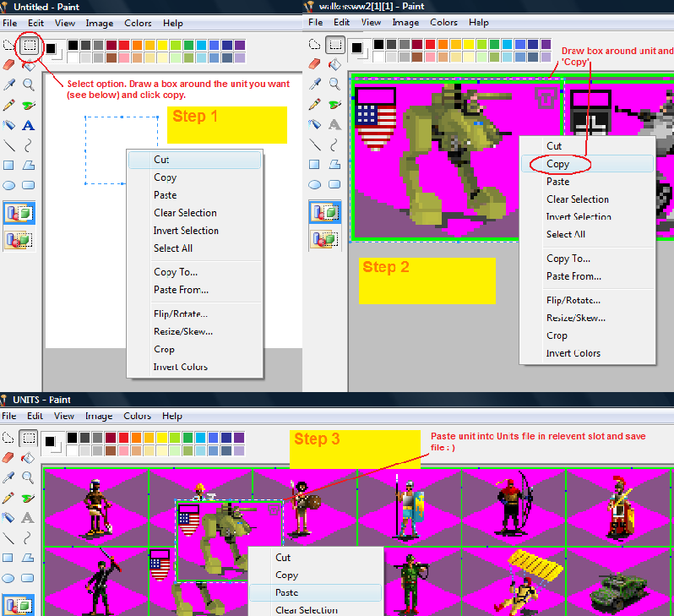Image resolution: width=674 pixels, height=616 pixels.
Task: Select the Fill bucket tool in UNITS window
Action: click(x=29, y=457)
